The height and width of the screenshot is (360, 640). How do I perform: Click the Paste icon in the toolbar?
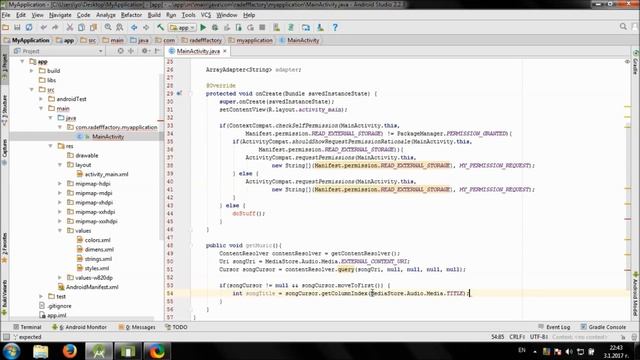coord(93,27)
